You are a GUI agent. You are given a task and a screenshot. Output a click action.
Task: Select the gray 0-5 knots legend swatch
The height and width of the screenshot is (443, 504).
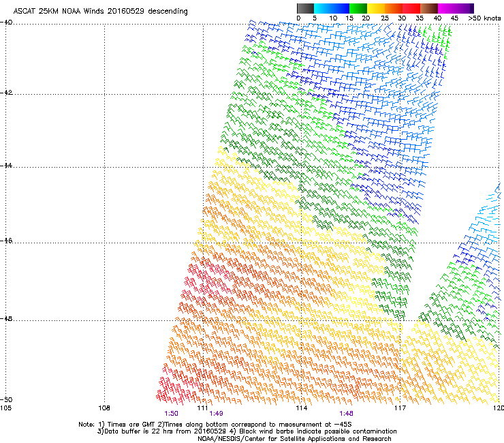(x=305, y=8)
